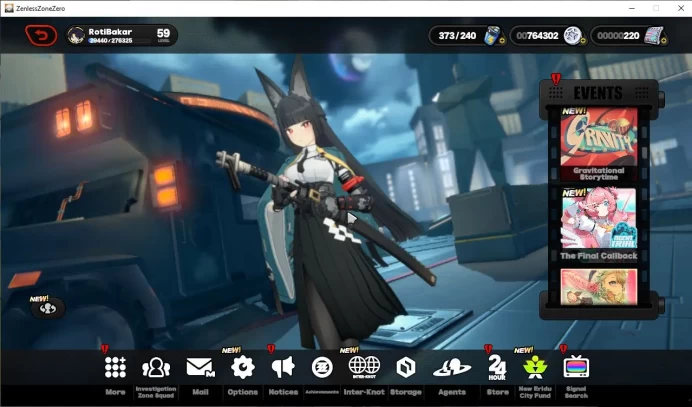This screenshot has width=692, height=407.
Task: Open Investigation Zone Squad icon
Action: [x=156, y=367]
